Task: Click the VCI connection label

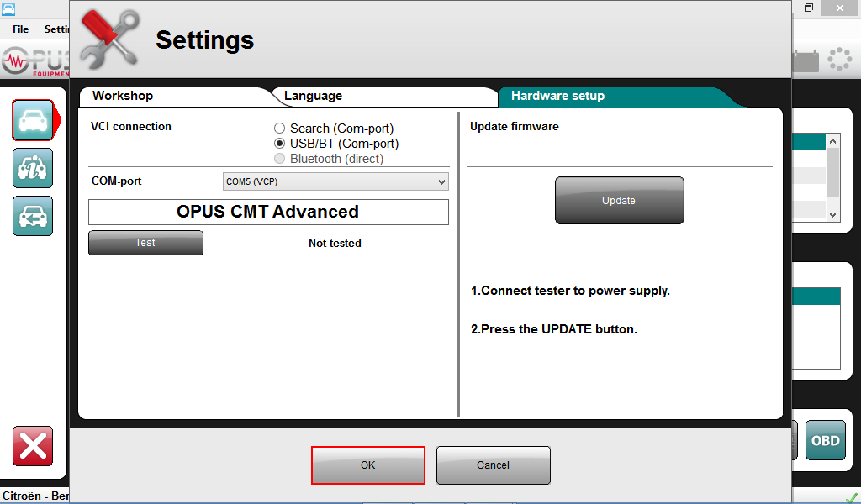Action: tap(130, 126)
